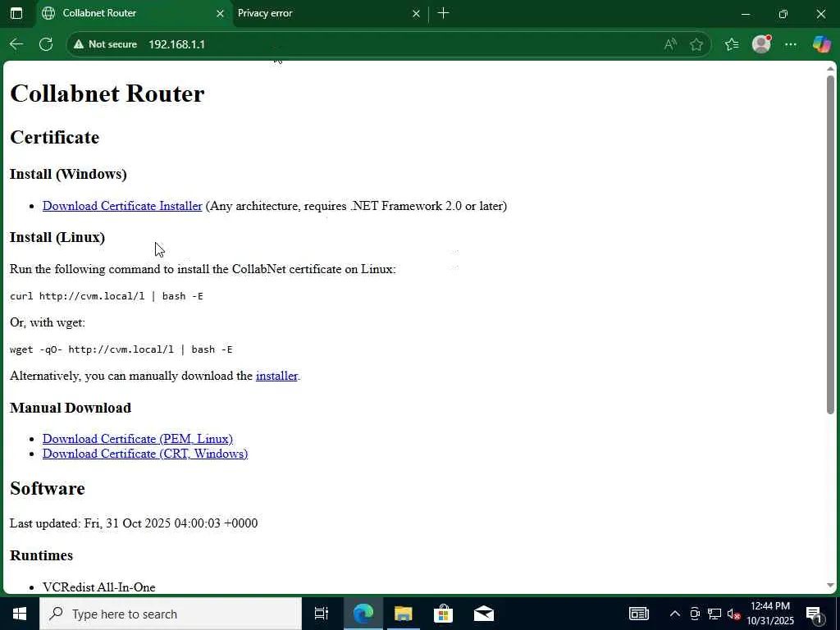
Task: Open Task View on the taskbar
Action: point(322,614)
